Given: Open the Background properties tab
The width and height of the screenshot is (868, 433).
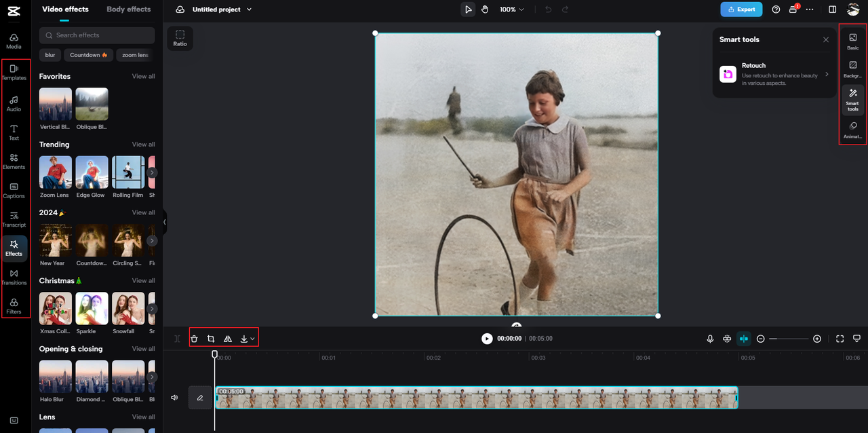Looking at the screenshot, I should [853, 69].
